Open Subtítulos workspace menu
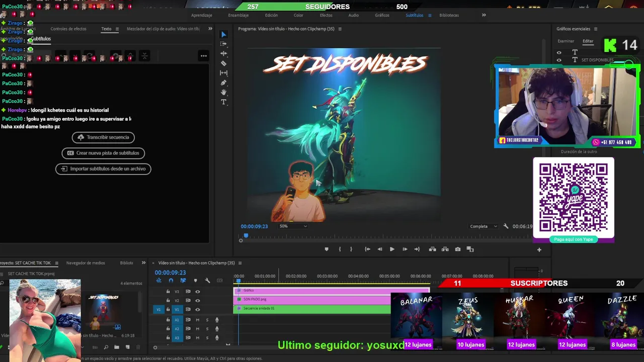 click(430, 16)
